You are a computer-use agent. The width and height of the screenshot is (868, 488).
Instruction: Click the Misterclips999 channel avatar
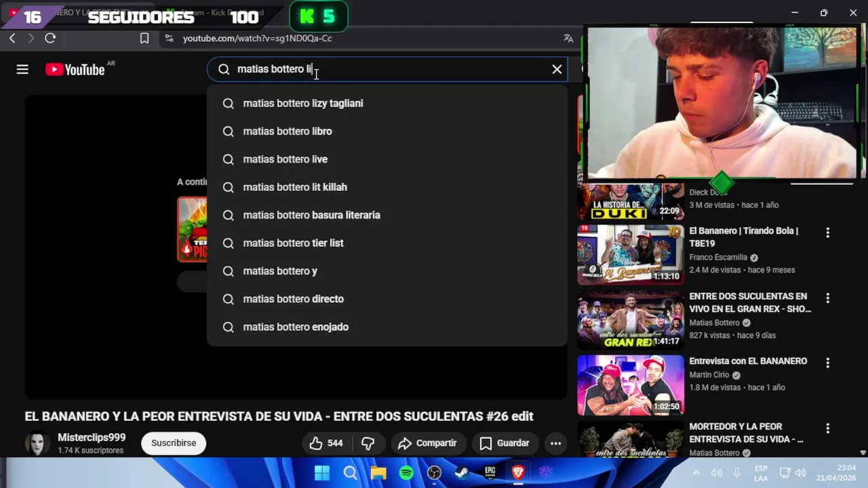point(37,443)
